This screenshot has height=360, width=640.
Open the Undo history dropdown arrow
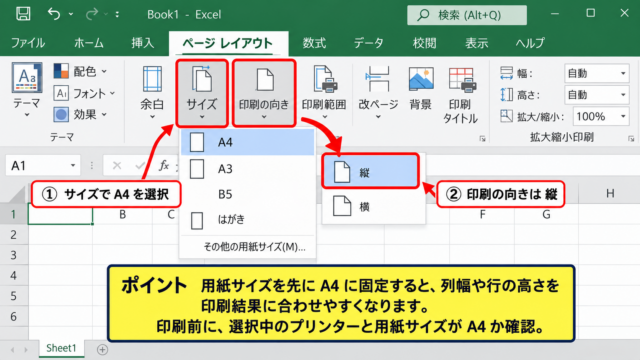[71, 14]
